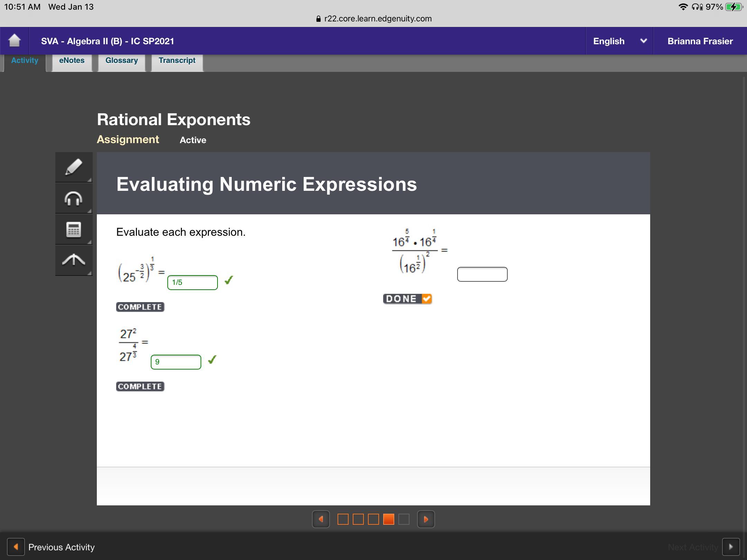The width and height of the screenshot is (747, 560).
Task: Click the Previous Activity link
Action: coord(61,547)
